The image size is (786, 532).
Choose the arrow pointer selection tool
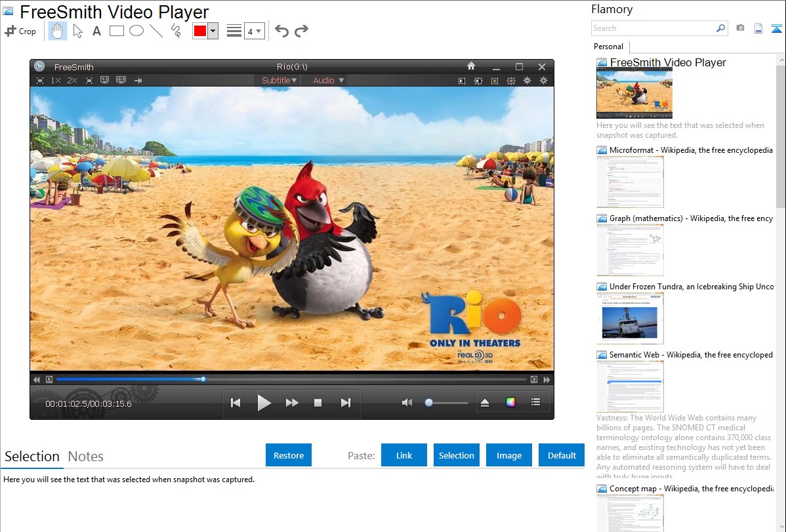(x=77, y=31)
